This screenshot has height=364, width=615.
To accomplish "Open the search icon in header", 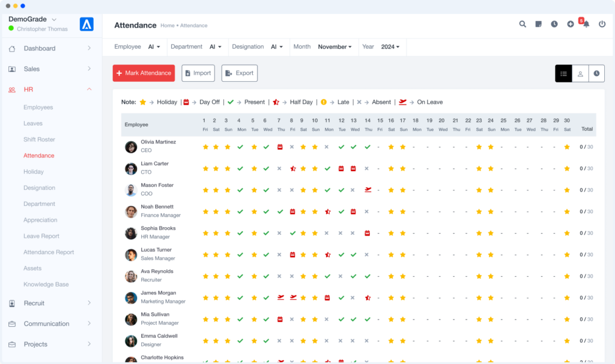I will [x=523, y=24].
